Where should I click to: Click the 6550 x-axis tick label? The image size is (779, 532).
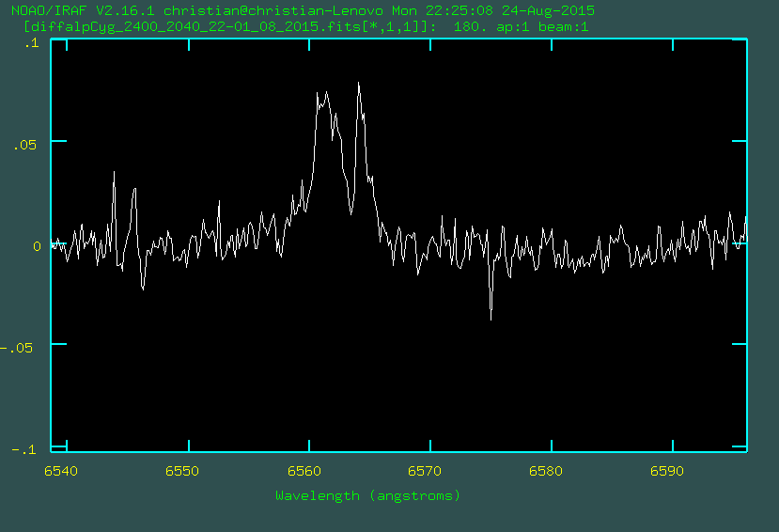(x=182, y=470)
